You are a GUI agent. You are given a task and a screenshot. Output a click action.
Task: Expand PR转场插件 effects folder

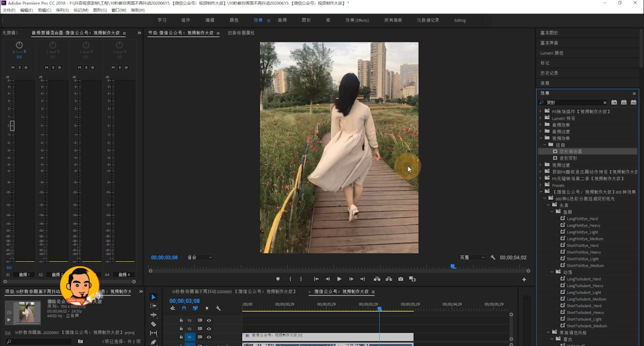[541, 112]
